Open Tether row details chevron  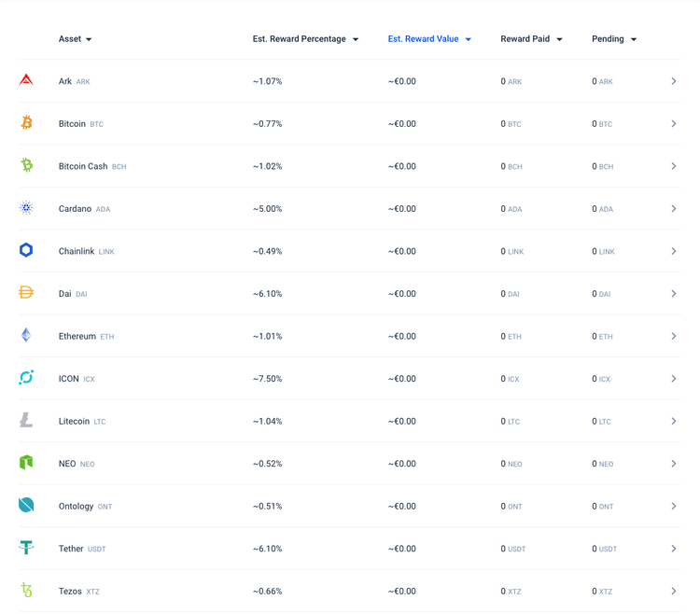(x=674, y=549)
